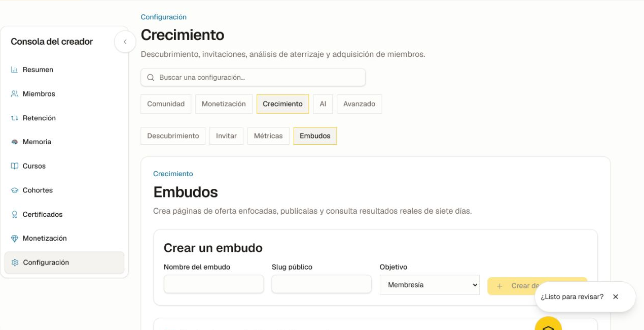Open the AI tab
The width and height of the screenshot is (644, 330).
[x=323, y=104]
